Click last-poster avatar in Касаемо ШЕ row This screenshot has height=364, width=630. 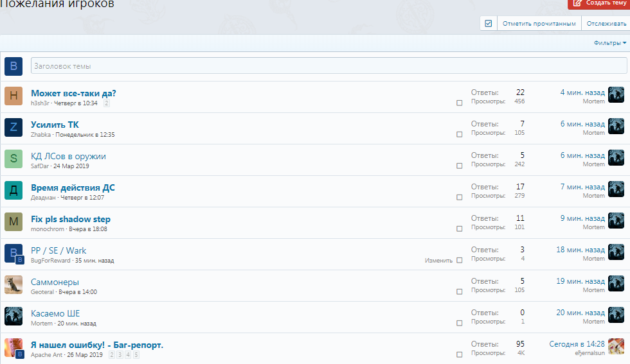click(616, 315)
